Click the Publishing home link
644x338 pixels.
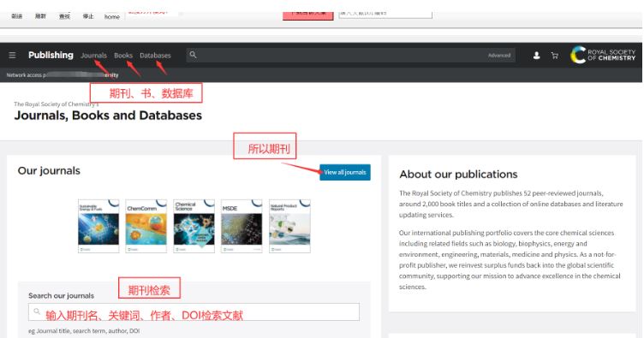[51, 55]
